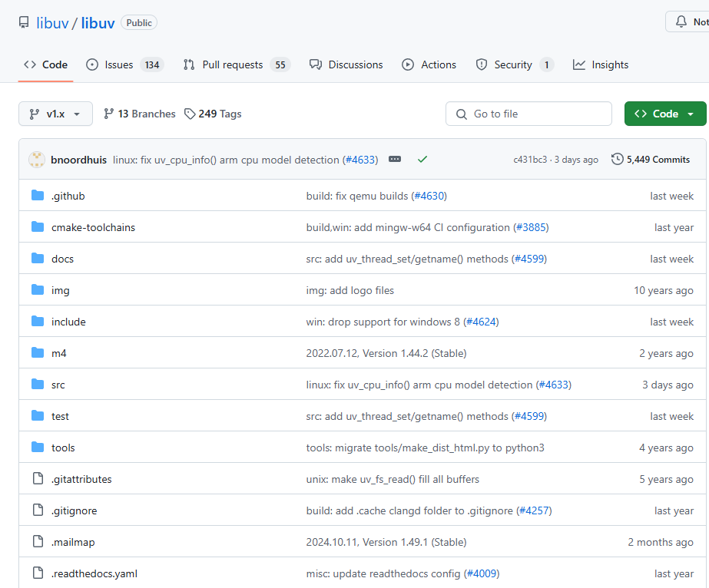Screen dimensions: 709x588
Task: Open PR #4599 in docs row
Action: coord(529,259)
